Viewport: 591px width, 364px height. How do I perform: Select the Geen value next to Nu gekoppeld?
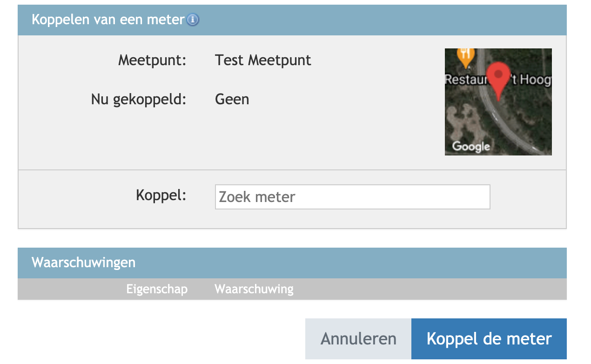232,99
